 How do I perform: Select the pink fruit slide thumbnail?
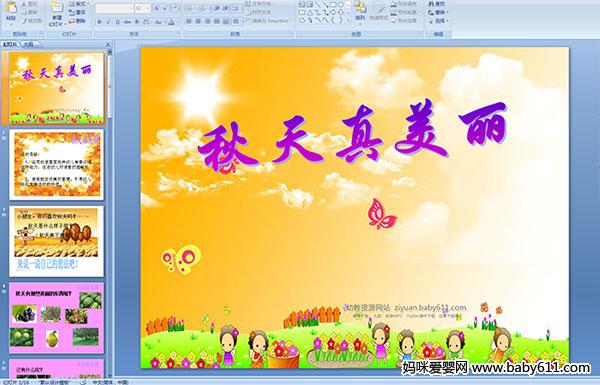[x=56, y=318]
